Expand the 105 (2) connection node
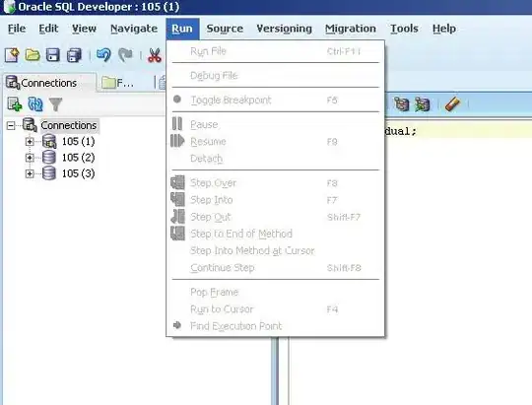 tap(30, 158)
